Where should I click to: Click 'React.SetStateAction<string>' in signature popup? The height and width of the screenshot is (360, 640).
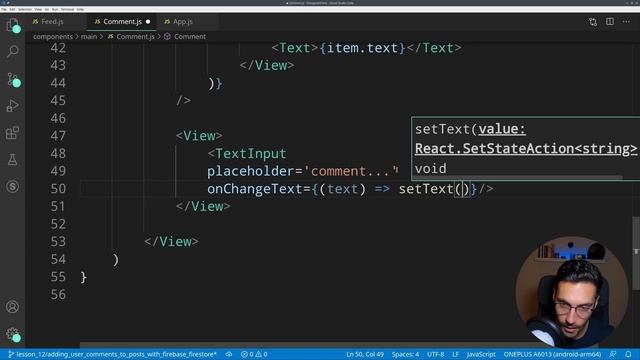[526, 149]
